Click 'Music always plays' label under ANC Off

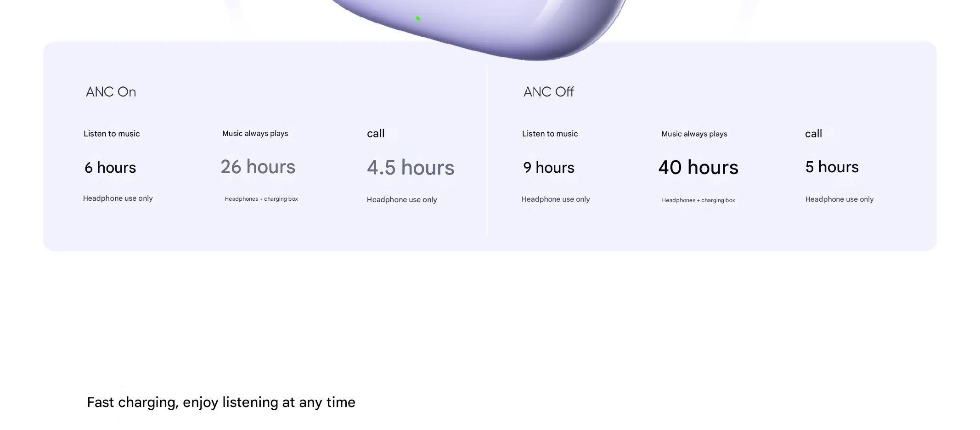point(694,134)
